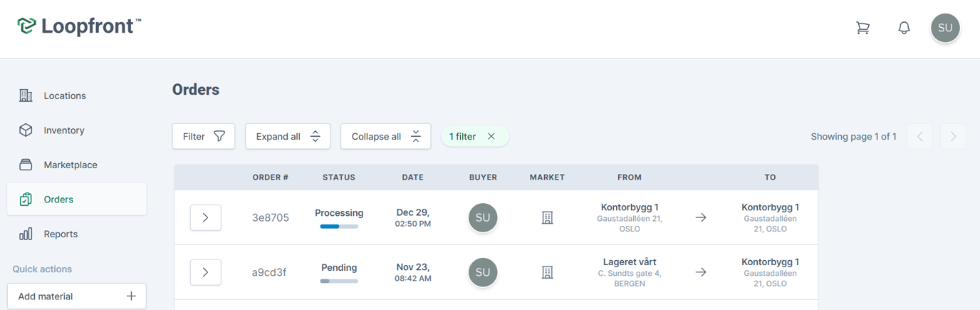This screenshot has width=980, height=310.
Task: Click the Loopfront logo
Action: click(x=79, y=26)
